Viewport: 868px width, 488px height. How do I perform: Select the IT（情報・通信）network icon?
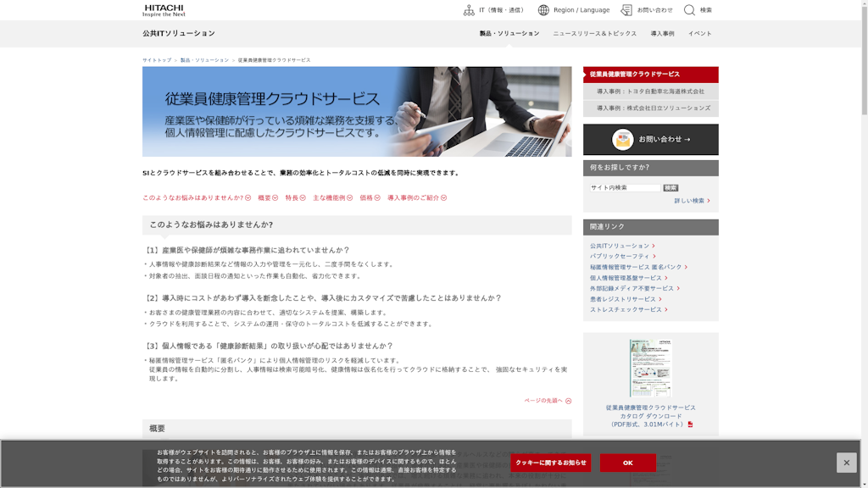(469, 10)
